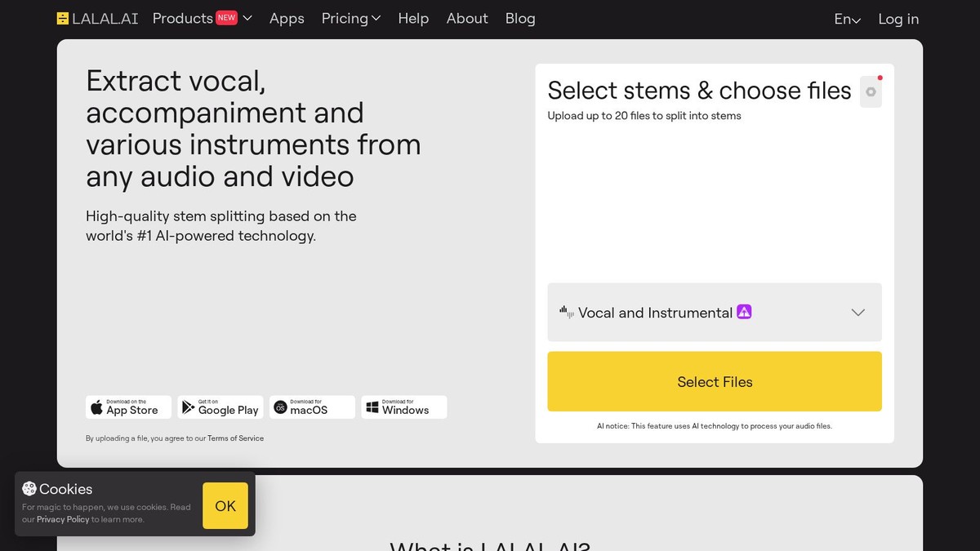Image resolution: width=980 pixels, height=551 pixels.
Task: Open the Apps menu item
Action: click(287, 18)
